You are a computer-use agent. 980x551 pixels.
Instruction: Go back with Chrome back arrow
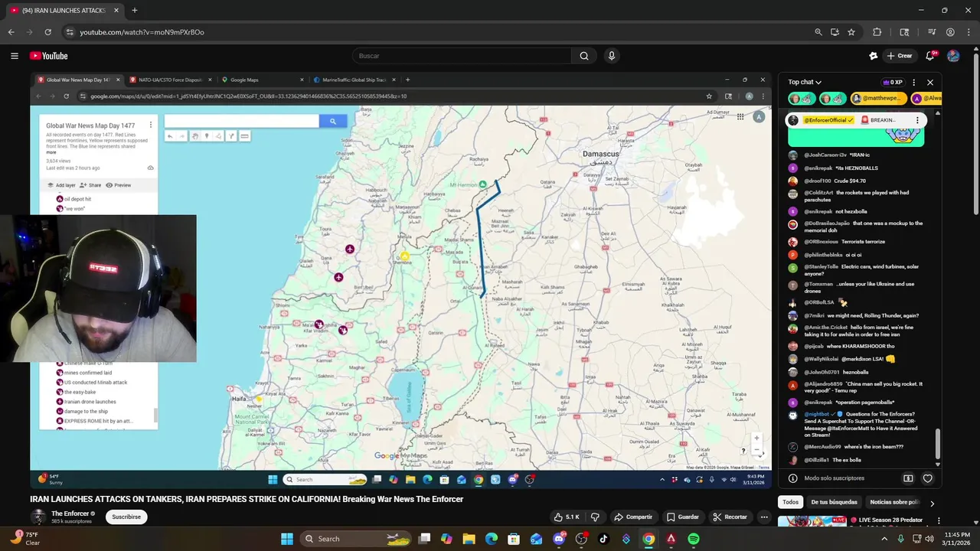point(11,32)
